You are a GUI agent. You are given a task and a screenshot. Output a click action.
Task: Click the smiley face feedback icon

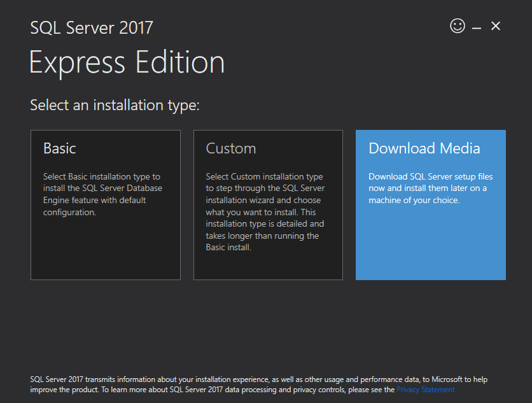[x=457, y=26]
